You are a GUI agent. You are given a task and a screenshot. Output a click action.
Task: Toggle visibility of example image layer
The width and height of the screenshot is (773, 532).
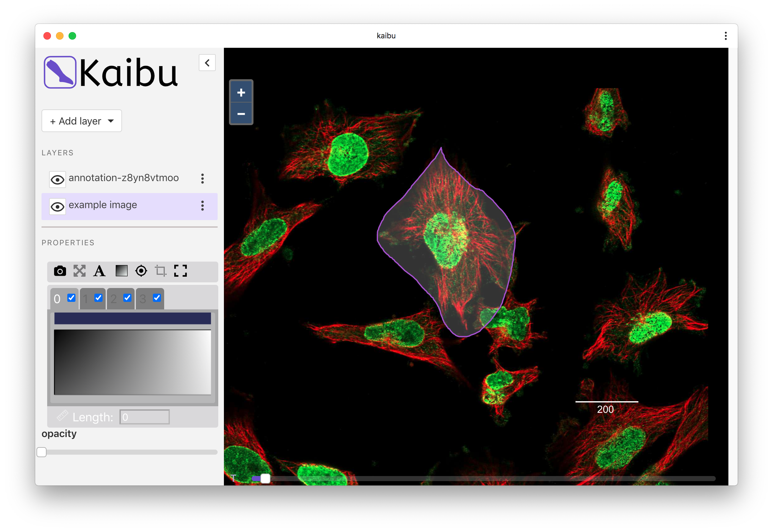57,207
